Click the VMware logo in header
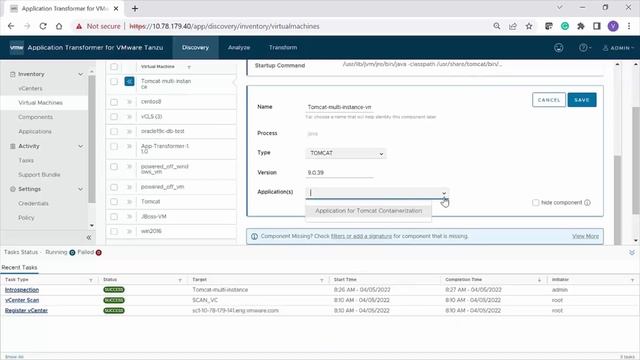Screen dimensions: 640x360 click(16, 47)
